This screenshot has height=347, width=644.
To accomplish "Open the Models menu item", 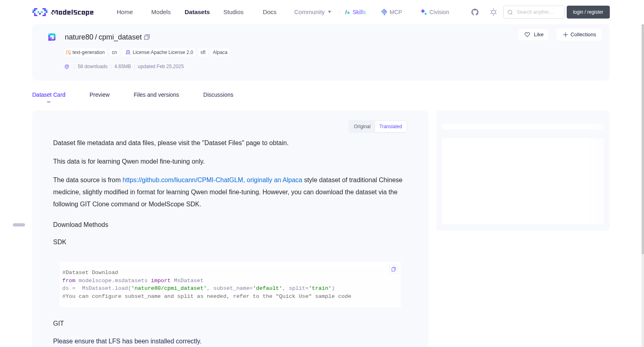I will click(x=161, y=12).
